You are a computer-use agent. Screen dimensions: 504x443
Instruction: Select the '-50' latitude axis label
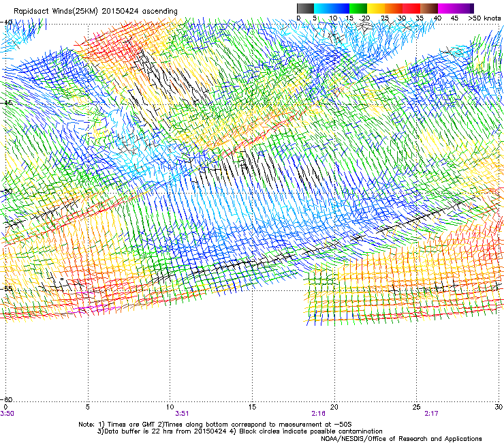(6, 191)
